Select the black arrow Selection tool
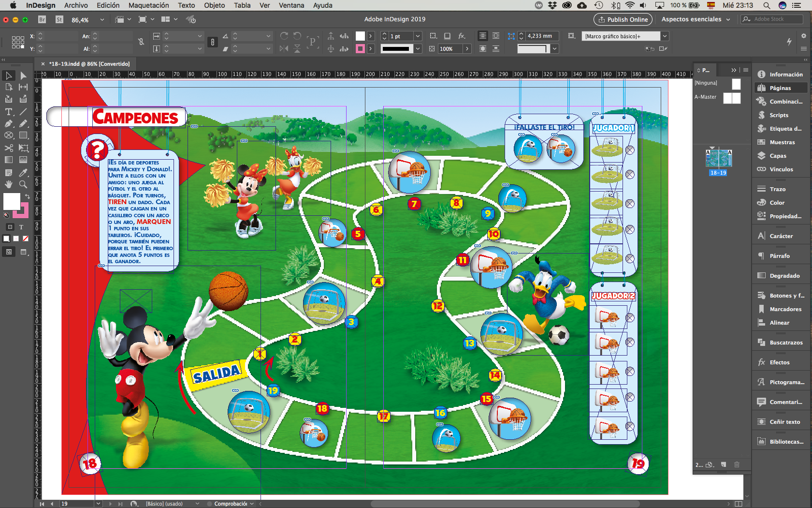The height and width of the screenshot is (508, 812). 9,75
